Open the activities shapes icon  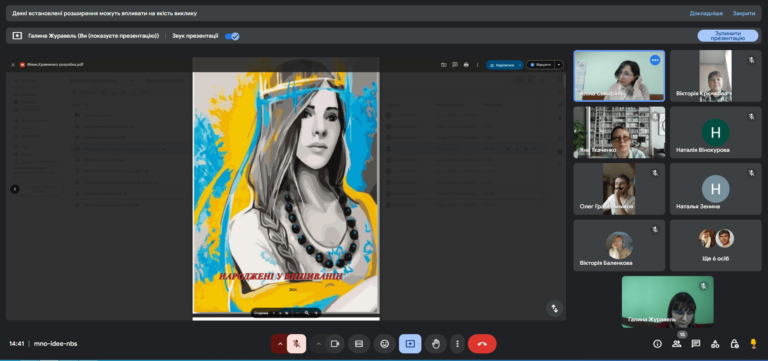[x=715, y=344]
